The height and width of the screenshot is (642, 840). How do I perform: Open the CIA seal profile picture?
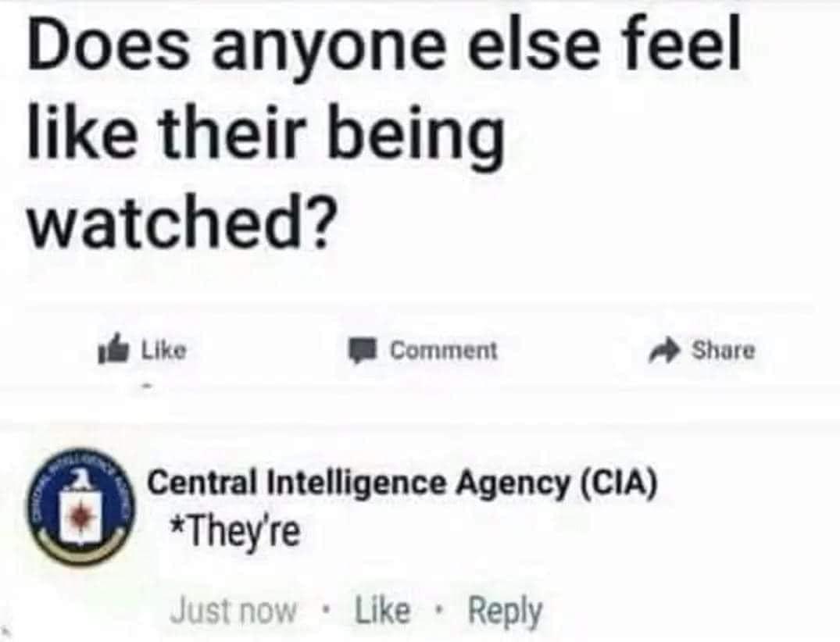pos(77,506)
